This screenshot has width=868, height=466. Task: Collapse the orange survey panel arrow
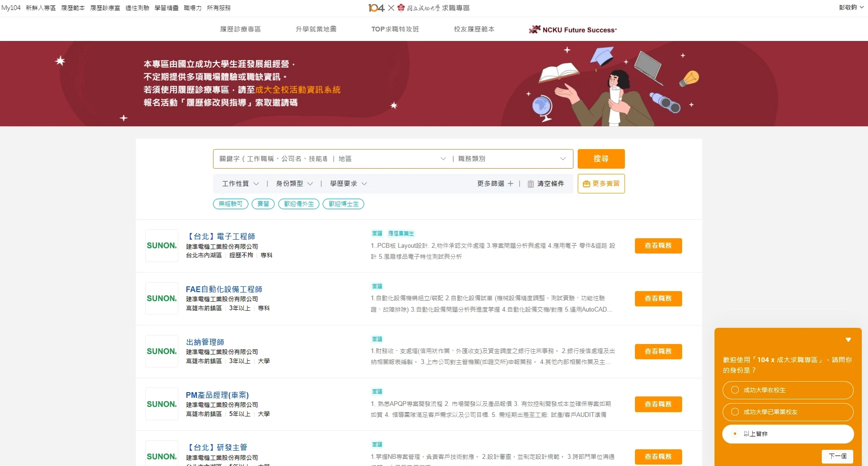pyautogui.click(x=848, y=340)
